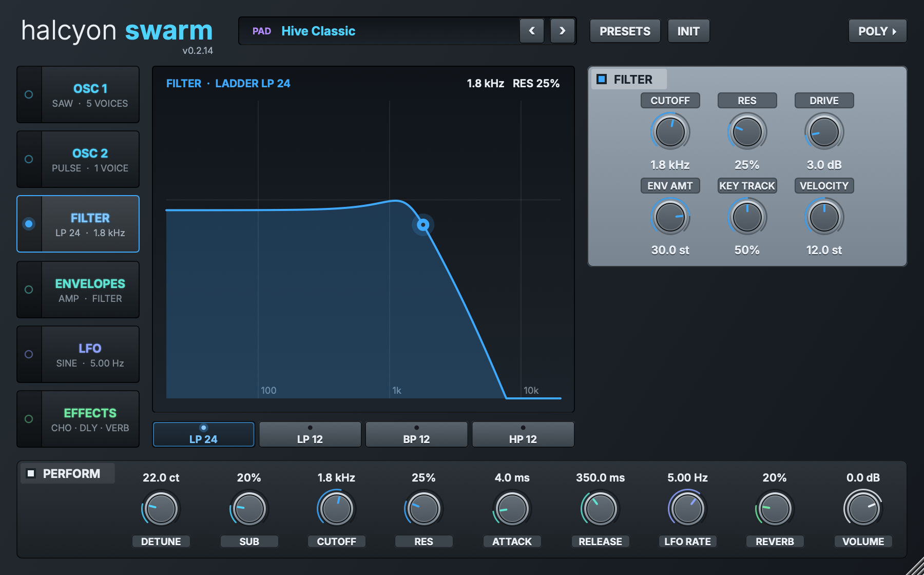Open the PRESETS browser
Screen dimensions: 924x575
pyautogui.click(x=625, y=31)
